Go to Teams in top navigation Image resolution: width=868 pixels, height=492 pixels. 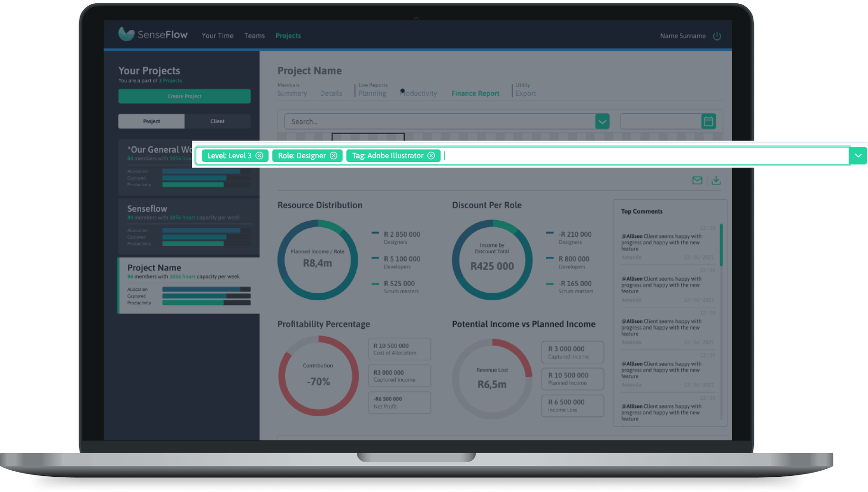254,36
